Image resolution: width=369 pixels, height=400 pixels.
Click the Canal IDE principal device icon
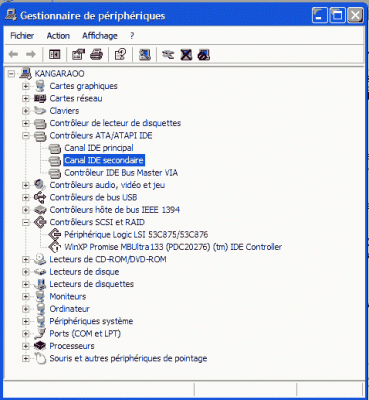coord(55,148)
